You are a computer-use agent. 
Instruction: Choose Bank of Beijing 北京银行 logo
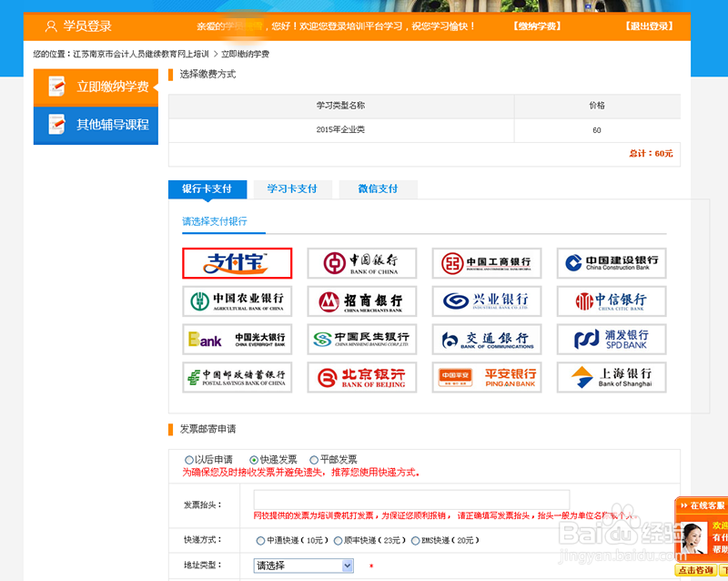pyautogui.click(x=361, y=377)
